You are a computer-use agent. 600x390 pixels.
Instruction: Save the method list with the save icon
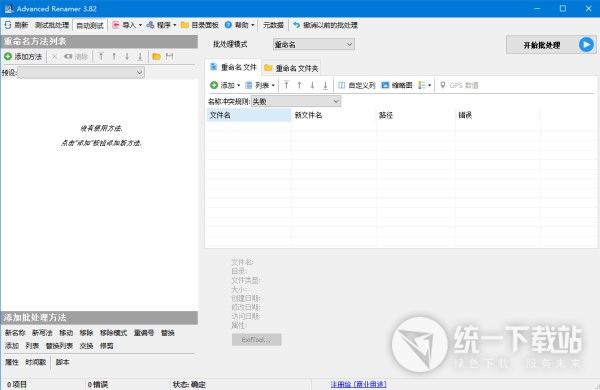point(170,57)
